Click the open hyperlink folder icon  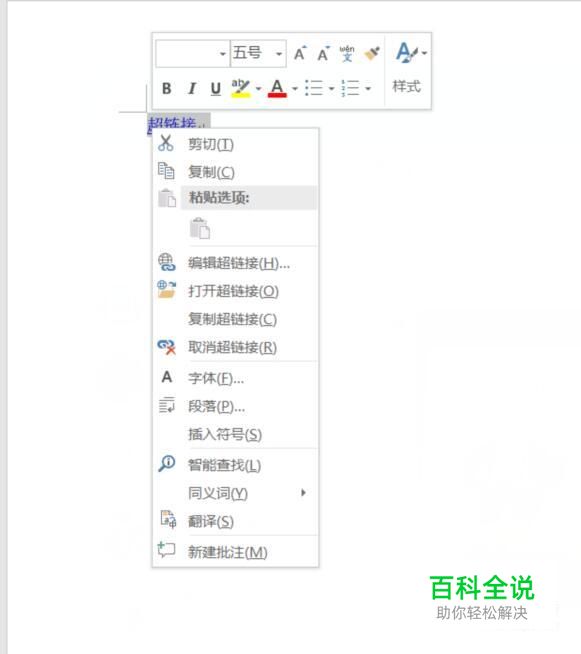167,289
